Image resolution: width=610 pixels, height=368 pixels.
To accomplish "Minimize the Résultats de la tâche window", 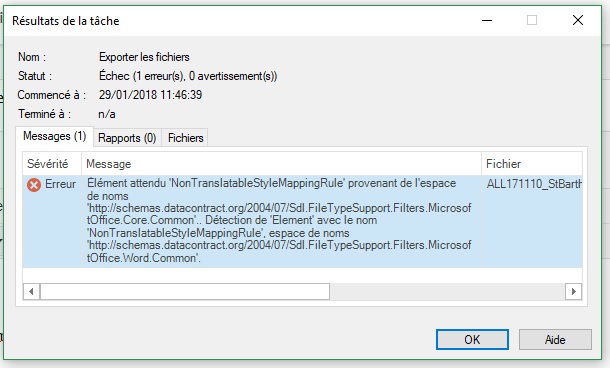I will click(x=487, y=20).
